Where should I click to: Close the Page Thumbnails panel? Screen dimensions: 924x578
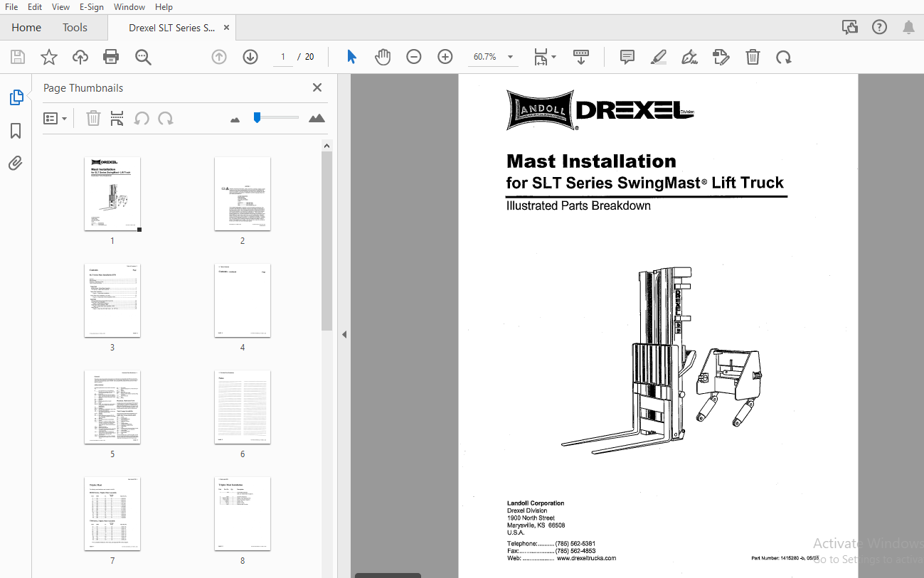click(x=317, y=87)
